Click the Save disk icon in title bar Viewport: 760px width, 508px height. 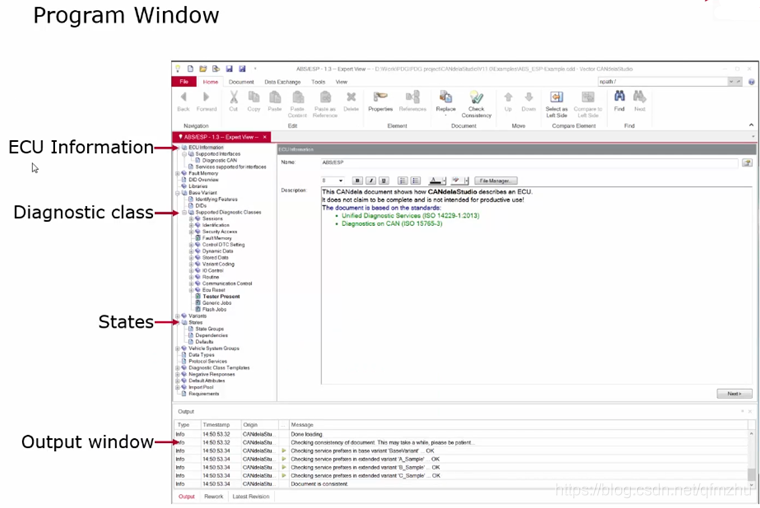pyautogui.click(x=229, y=69)
